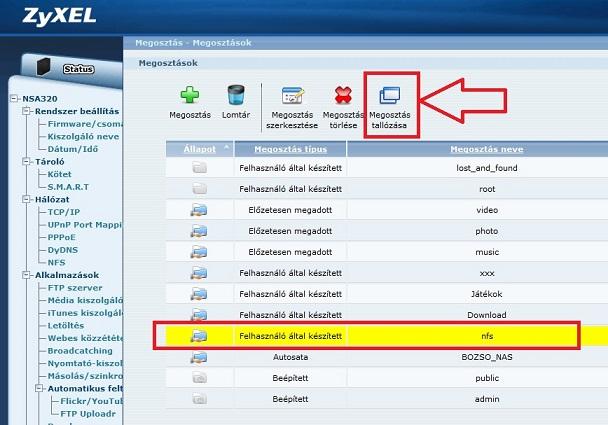The image size is (608, 425).
Task: Click the lost_and_found row status icon
Action: pyautogui.click(x=199, y=168)
